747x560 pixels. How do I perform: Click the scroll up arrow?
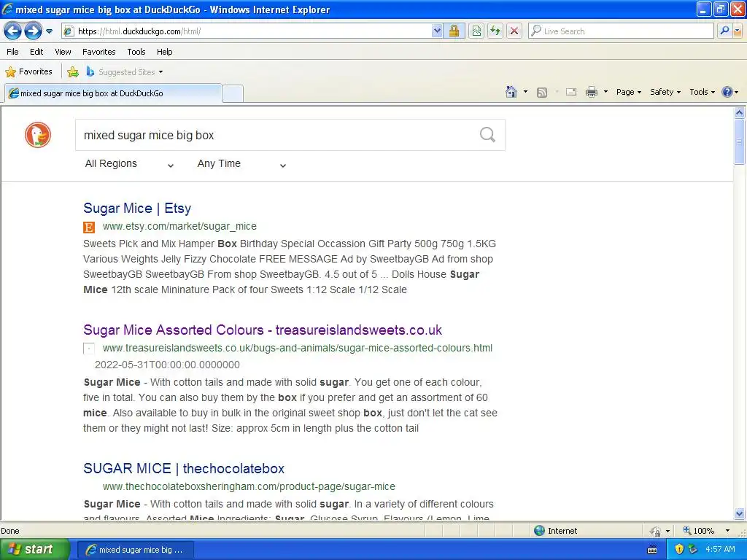pyautogui.click(x=740, y=112)
